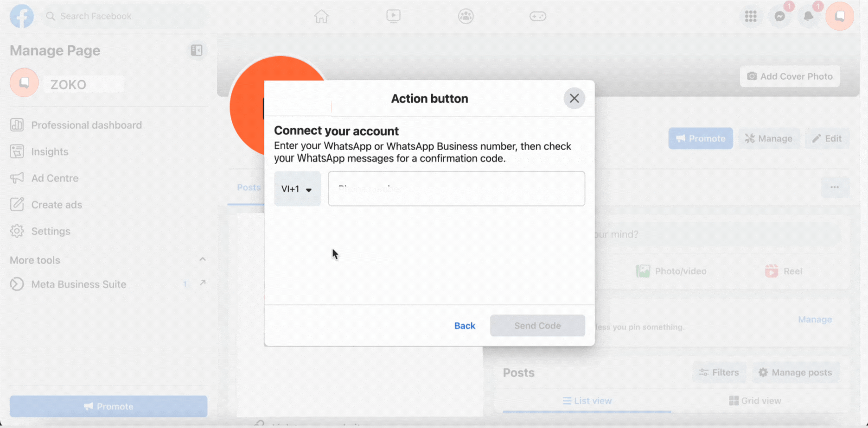Click the blue Promote button near Manage
Image resolution: width=868 pixels, height=428 pixels.
click(700, 138)
